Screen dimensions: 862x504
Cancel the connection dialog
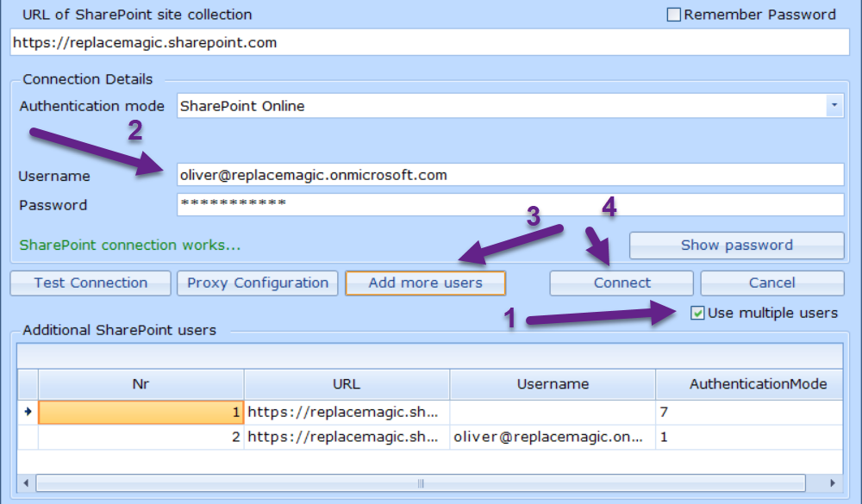771,283
